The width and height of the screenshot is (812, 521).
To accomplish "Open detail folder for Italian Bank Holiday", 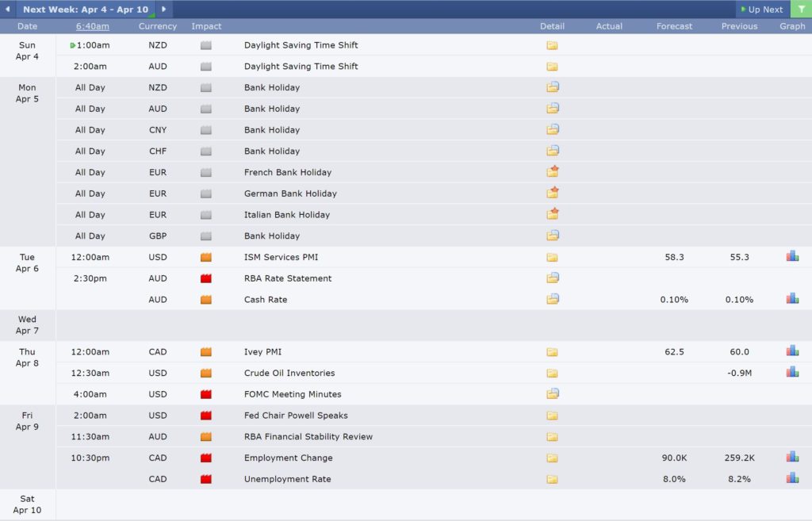I will tap(553, 214).
